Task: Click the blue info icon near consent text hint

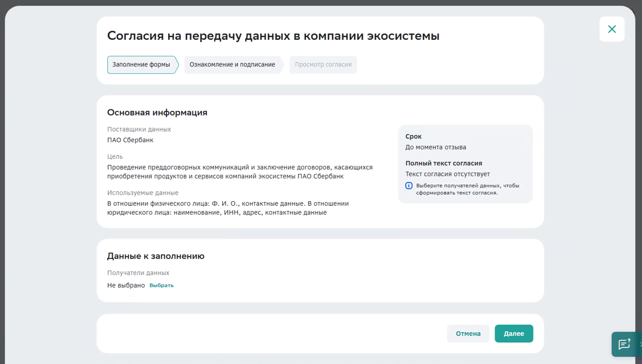Action: 409,186
